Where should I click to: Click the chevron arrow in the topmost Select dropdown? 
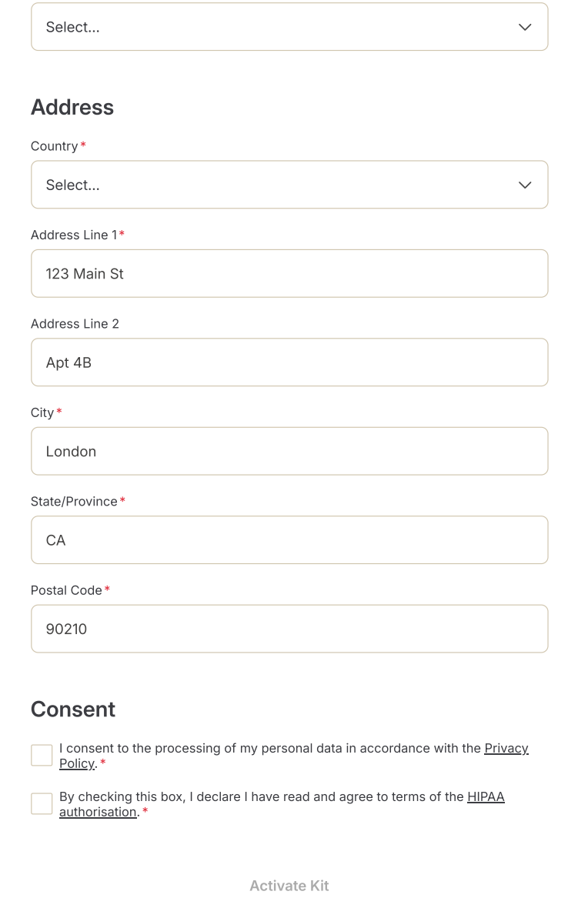click(525, 27)
